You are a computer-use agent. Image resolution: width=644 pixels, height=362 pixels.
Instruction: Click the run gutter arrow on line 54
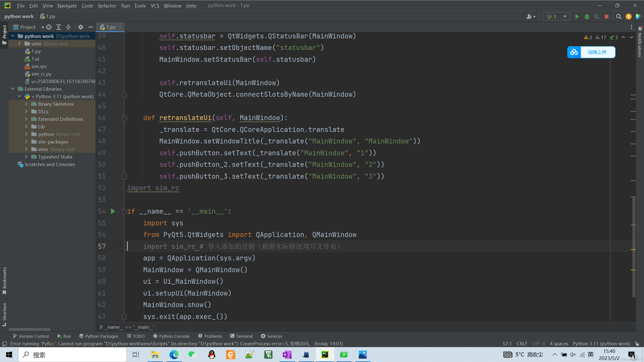tap(113, 211)
